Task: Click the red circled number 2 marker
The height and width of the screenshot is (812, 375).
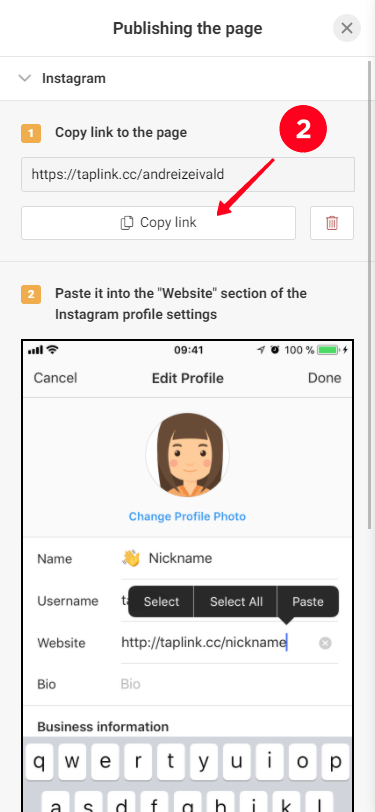Action: point(303,129)
